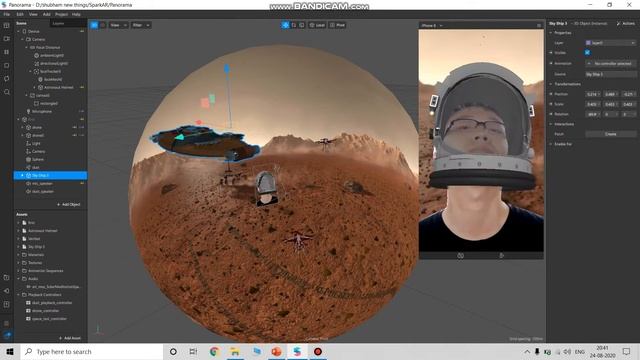Open the iPhone 8 simulator device dropdown
Viewport: 640px width, 360px height.
[x=432, y=25]
